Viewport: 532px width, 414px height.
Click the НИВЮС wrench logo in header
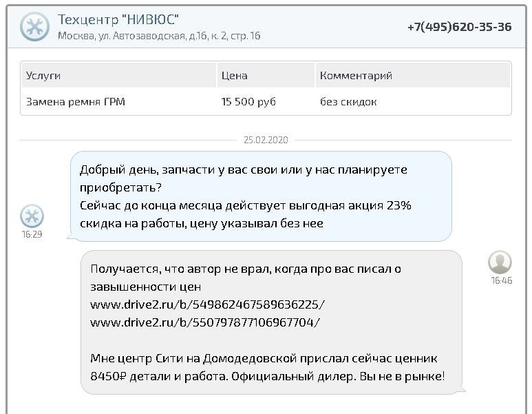(34, 27)
